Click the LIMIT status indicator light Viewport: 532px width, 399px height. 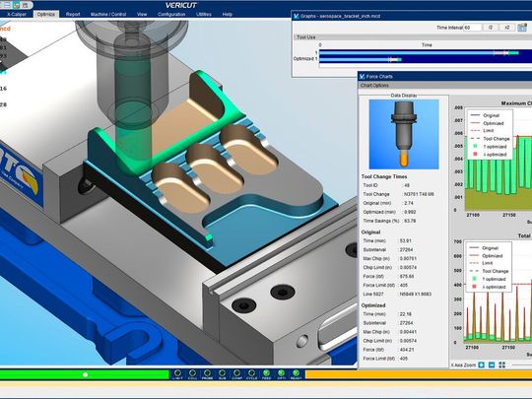tap(177, 373)
